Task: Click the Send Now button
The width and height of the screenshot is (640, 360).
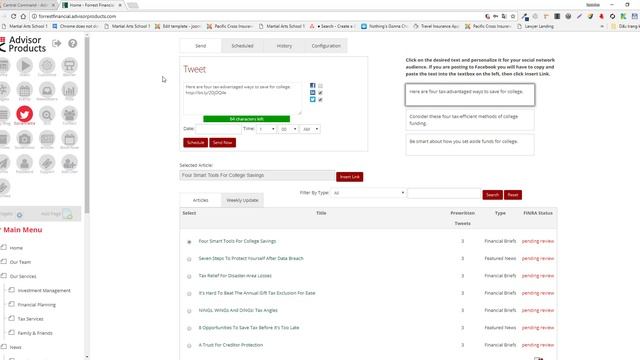Action: [x=222, y=142]
